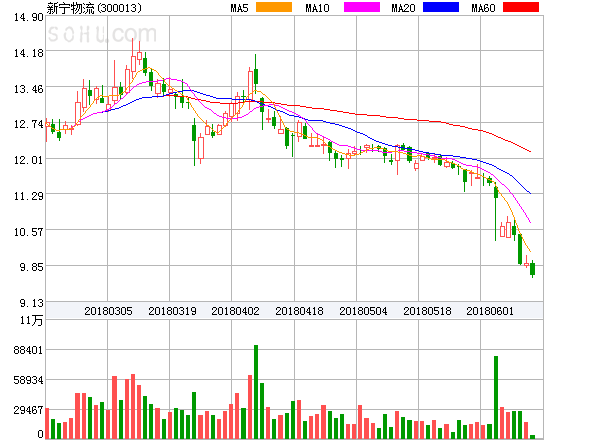Click the last green candlestick near 9.85
600x440 pixels.
(532, 269)
